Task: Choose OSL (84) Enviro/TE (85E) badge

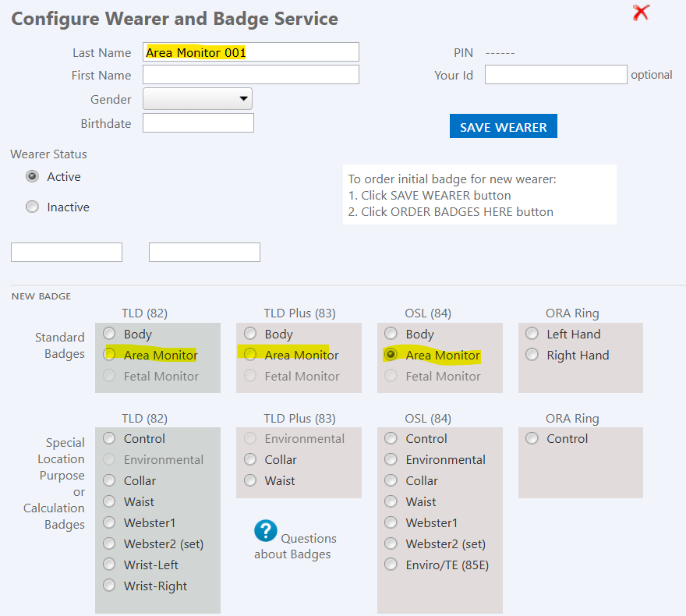Action: pos(391,565)
